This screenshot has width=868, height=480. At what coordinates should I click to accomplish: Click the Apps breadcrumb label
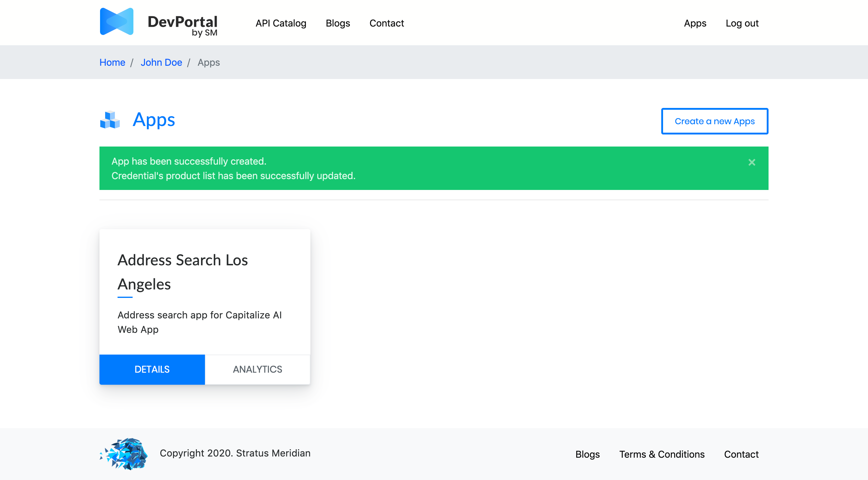pyautogui.click(x=208, y=62)
